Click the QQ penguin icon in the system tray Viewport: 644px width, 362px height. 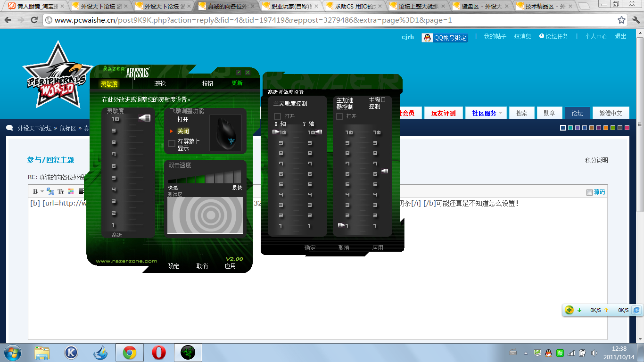(x=548, y=353)
